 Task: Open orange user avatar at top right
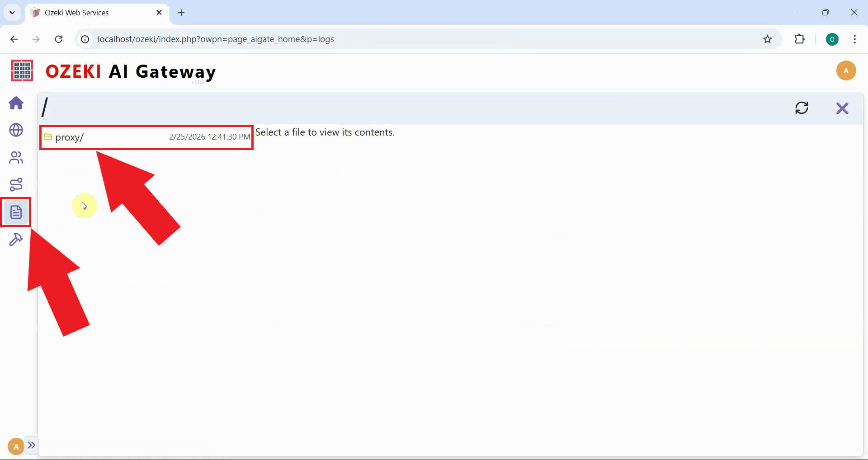tap(846, 70)
